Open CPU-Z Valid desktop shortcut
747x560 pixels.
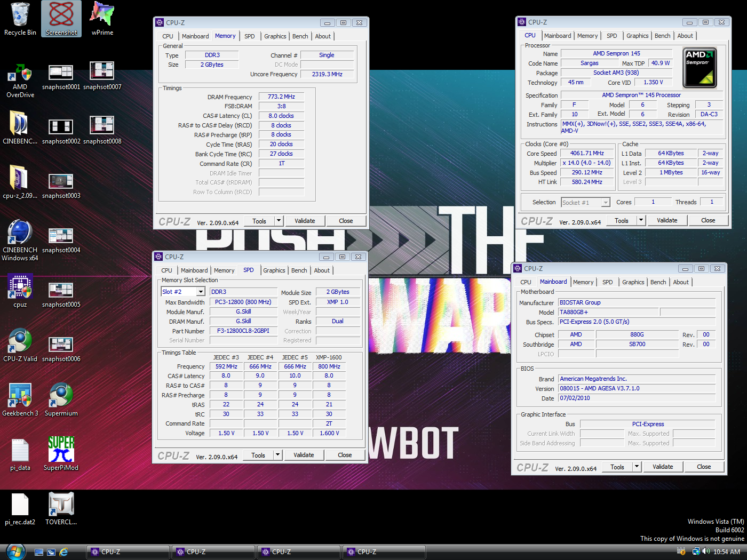(x=20, y=346)
